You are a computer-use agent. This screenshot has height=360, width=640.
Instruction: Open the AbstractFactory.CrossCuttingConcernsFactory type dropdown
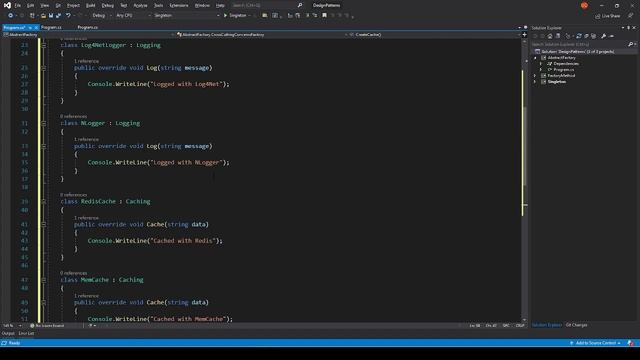[x=261, y=35]
